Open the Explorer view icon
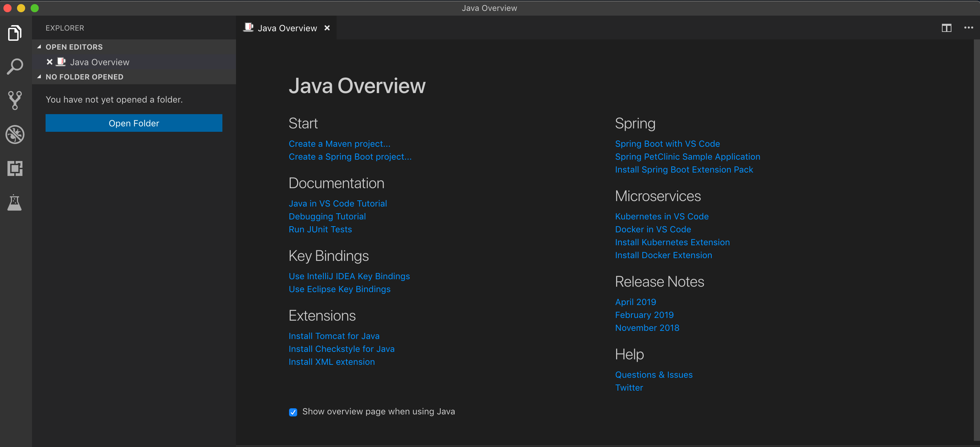 click(15, 33)
